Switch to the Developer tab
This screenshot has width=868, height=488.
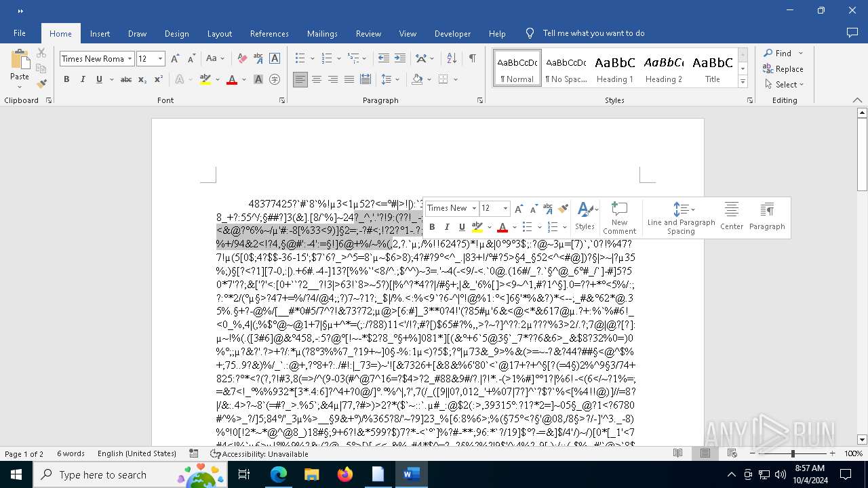[452, 33]
